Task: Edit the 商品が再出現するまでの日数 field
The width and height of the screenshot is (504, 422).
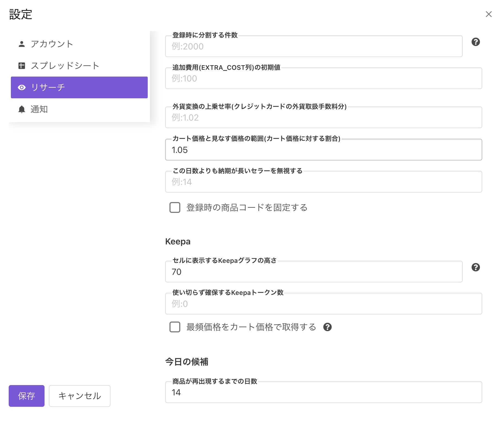Action: click(x=323, y=392)
